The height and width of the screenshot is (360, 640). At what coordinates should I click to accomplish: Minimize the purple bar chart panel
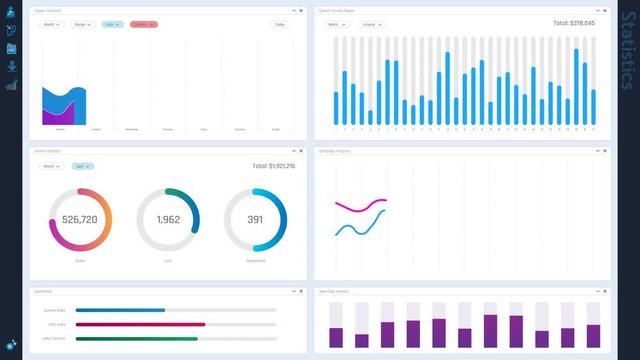[x=598, y=291]
